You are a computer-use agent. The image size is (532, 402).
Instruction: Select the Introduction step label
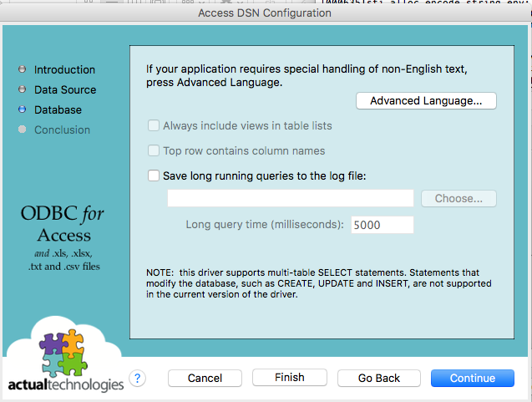coord(64,69)
